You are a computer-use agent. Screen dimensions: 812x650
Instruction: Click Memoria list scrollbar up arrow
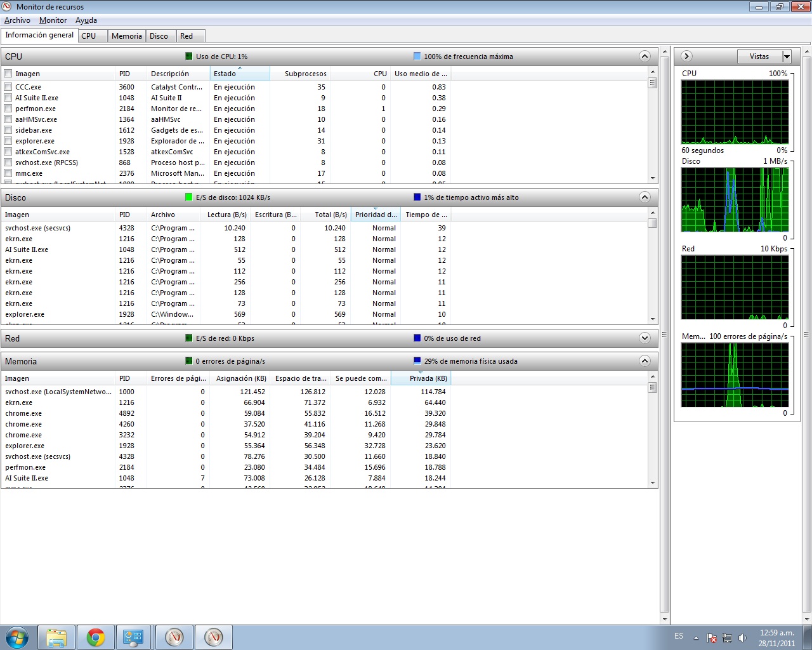(653, 377)
